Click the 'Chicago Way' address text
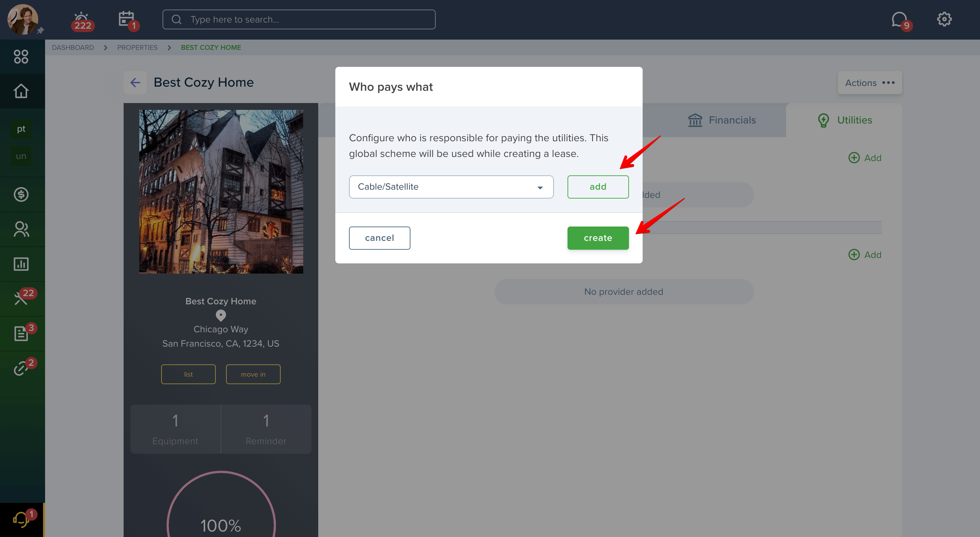 coord(221,329)
